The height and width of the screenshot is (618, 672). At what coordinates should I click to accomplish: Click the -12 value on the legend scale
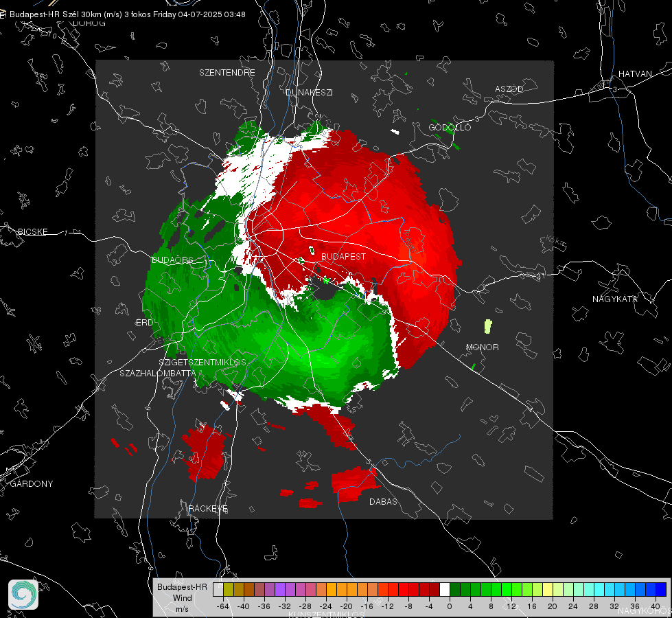click(x=387, y=606)
